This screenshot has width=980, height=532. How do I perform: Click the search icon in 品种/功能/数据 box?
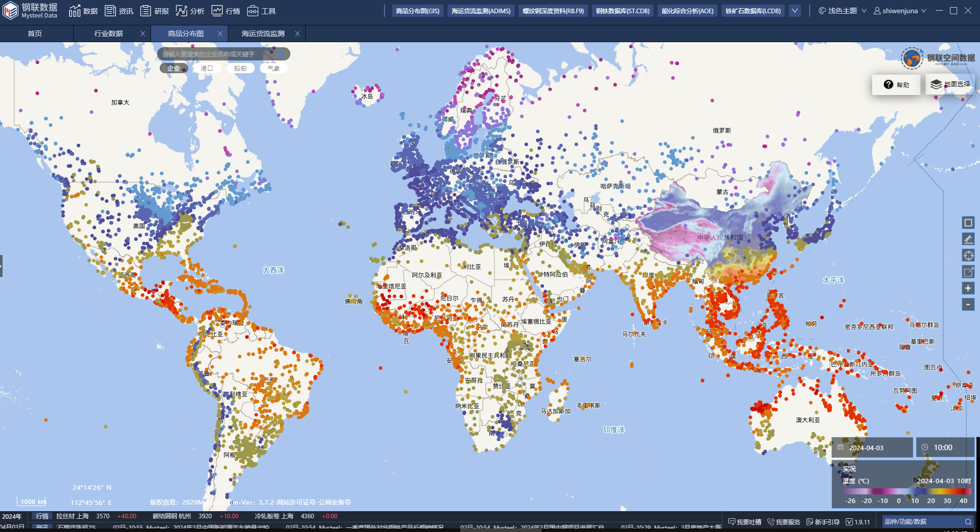click(968, 522)
